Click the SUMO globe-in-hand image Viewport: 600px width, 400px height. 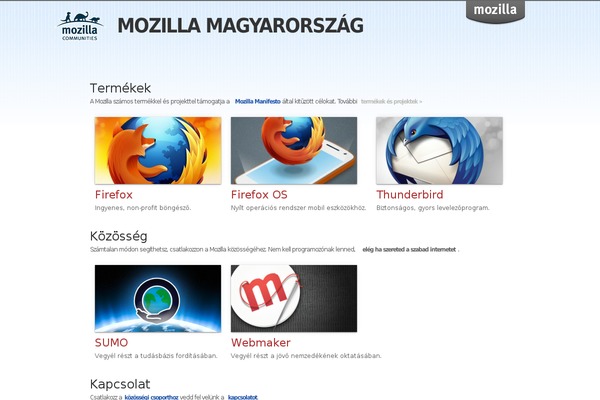point(158,299)
